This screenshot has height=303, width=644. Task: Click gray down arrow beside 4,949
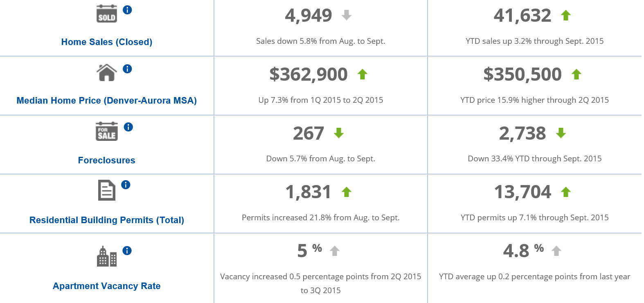(347, 16)
